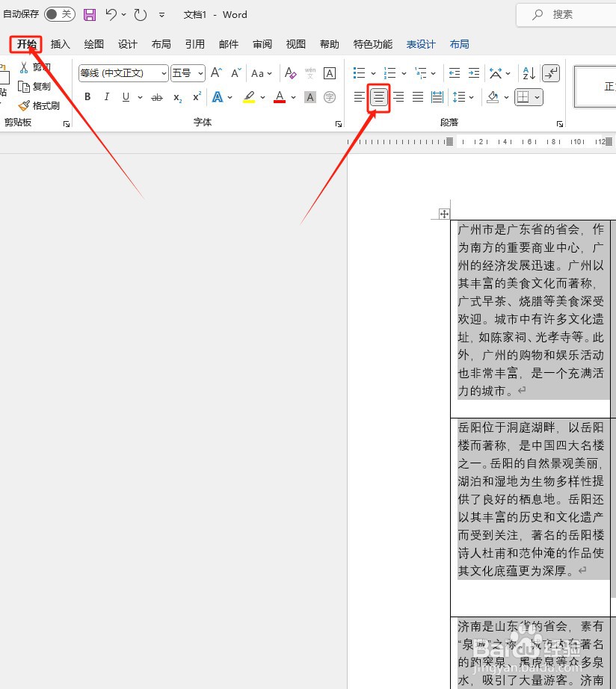Open the 段落 dialog launcher
This screenshot has width=616, height=689.
tap(560, 123)
